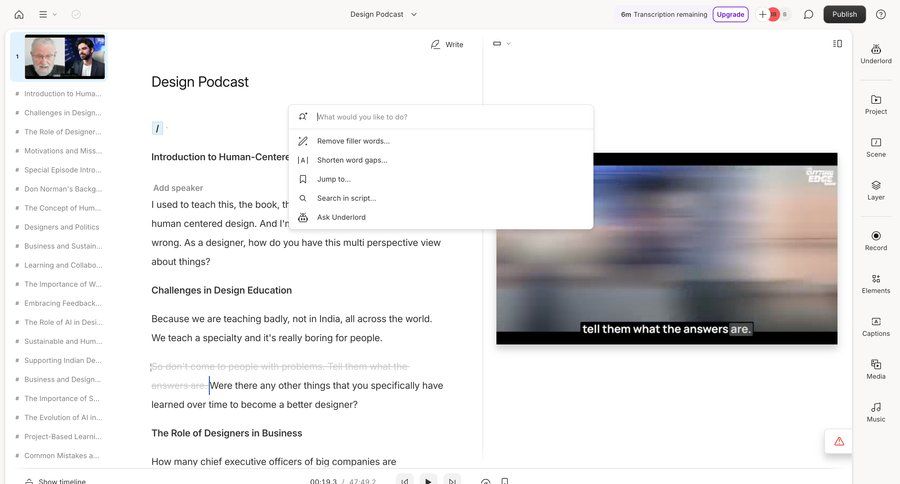This screenshot has width=900, height=484.
Task: Click the sync status checkmark icon
Action: [x=76, y=14]
